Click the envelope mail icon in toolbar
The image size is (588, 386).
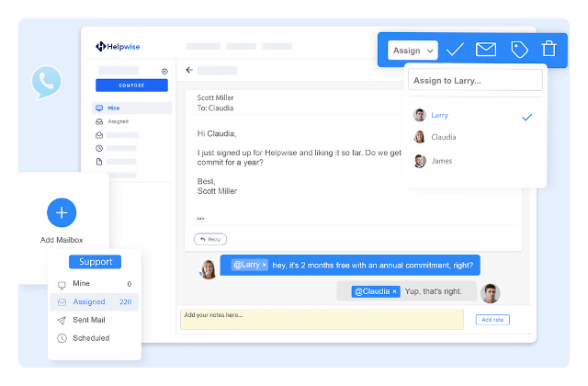tap(486, 49)
